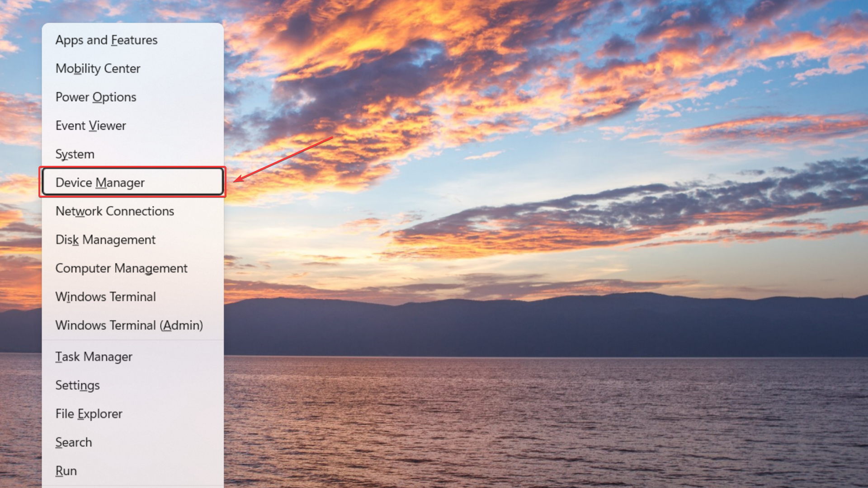
Task: Open System properties panel
Action: pyautogui.click(x=75, y=154)
